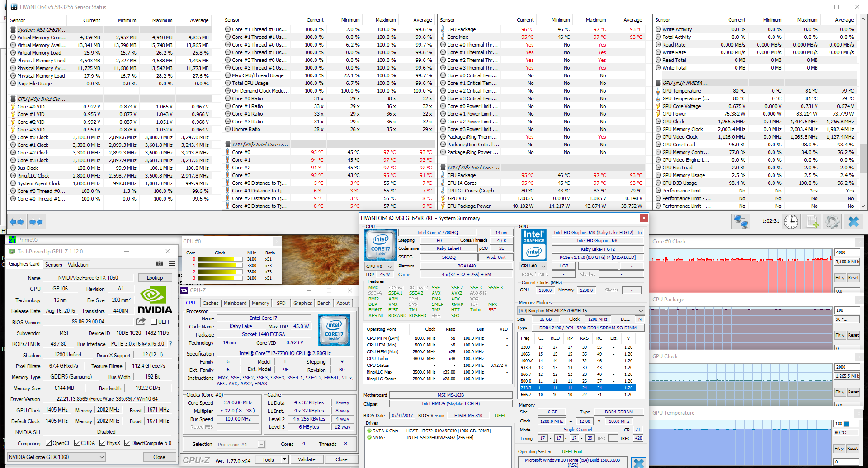Image resolution: width=868 pixels, height=468 pixels.
Task: Click the Validate button in CPU-Z
Action: click(307, 459)
